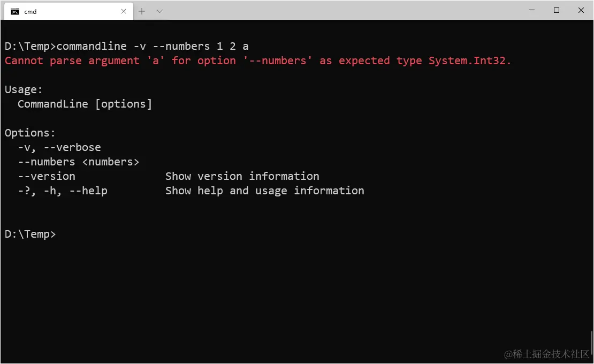The width and height of the screenshot is (594, 364).
Task: Click the 'Options:' heading in the terminal
Action: 29,133
